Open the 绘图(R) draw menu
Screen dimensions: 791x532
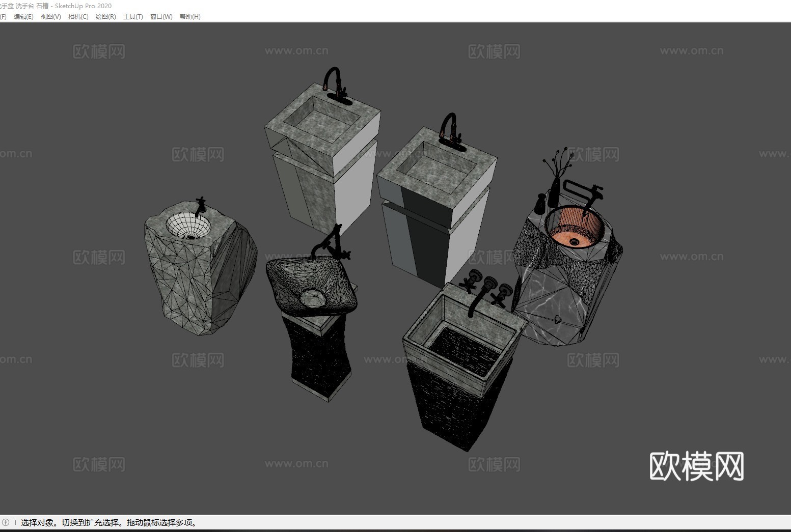click(105, 16)
